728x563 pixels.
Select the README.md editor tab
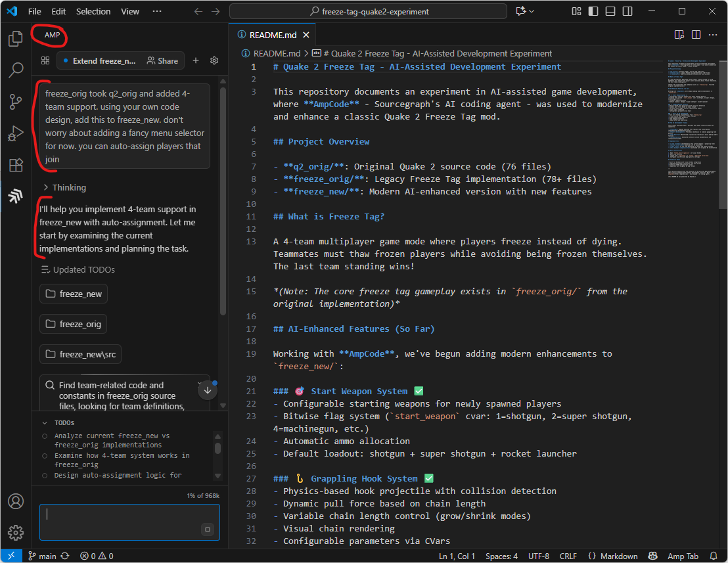pyautogui.click(x=273, y=35)
